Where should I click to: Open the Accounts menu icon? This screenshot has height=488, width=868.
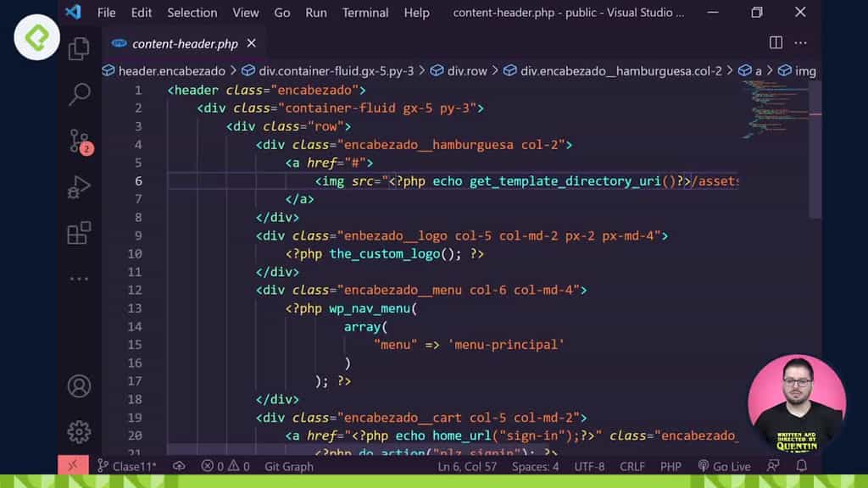(79, 386)
